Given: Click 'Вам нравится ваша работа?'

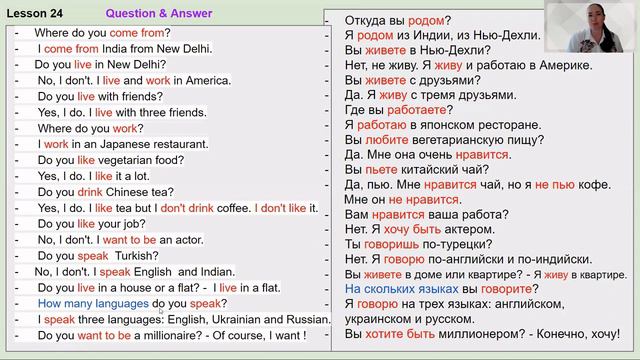Looking at the screenshot, I should pos(427,215).
